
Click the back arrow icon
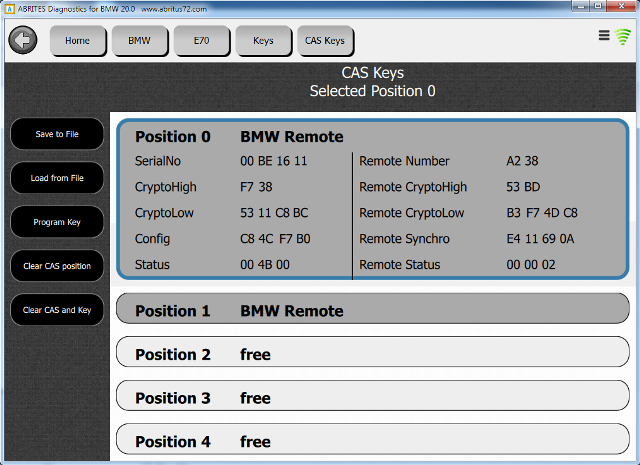23,40
